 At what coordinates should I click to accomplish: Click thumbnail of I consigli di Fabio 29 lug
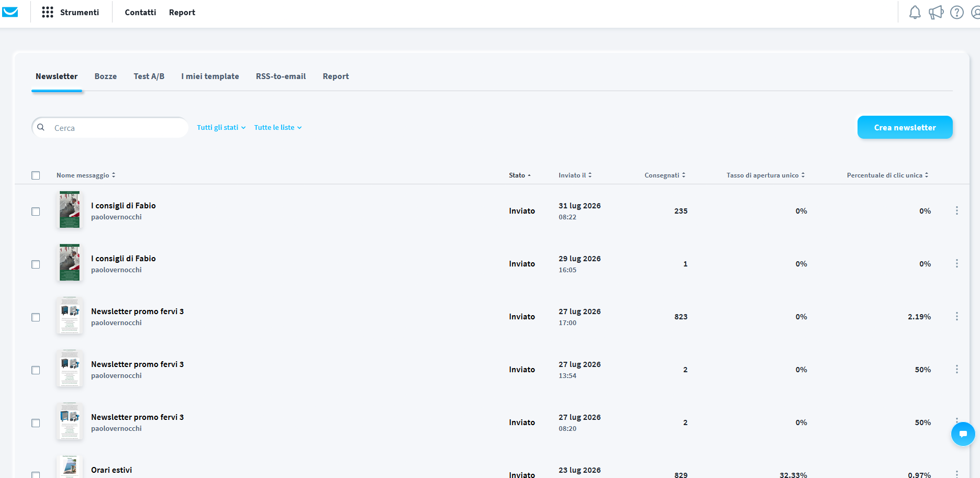pyautogui.click(x=70, y=262)
